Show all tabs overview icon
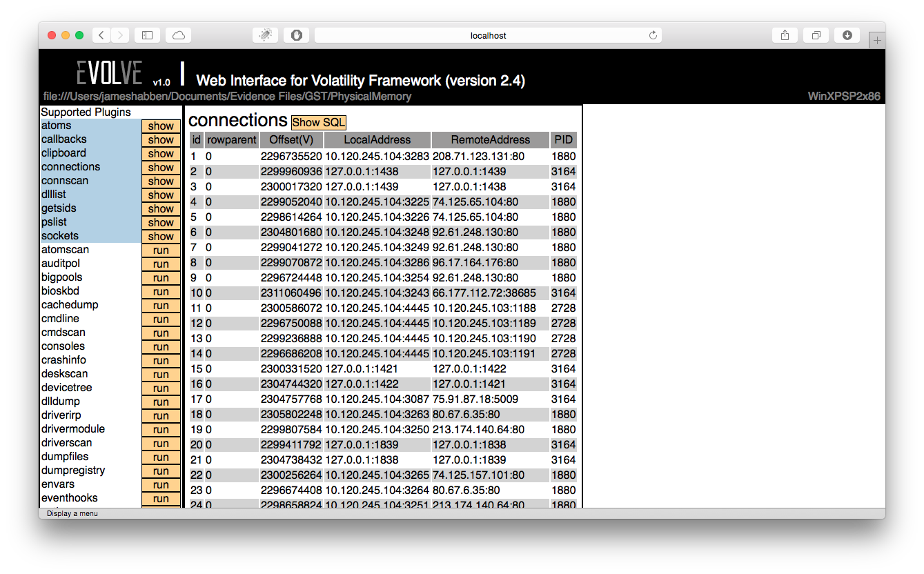The height and width of the screenshot is (574, 924). 816,35
